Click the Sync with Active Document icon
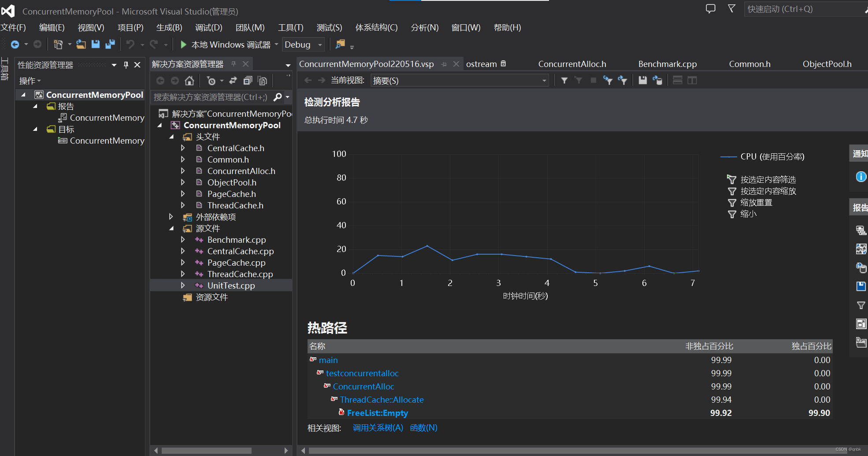The width and height of the screenshot is (868, 456). click(x=233, y=81)
